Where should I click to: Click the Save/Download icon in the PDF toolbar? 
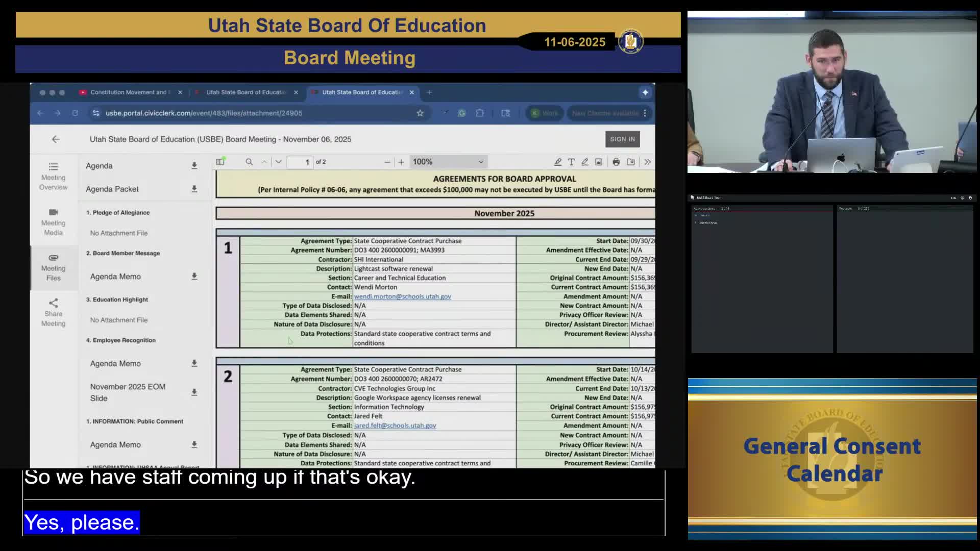[631, 162]
